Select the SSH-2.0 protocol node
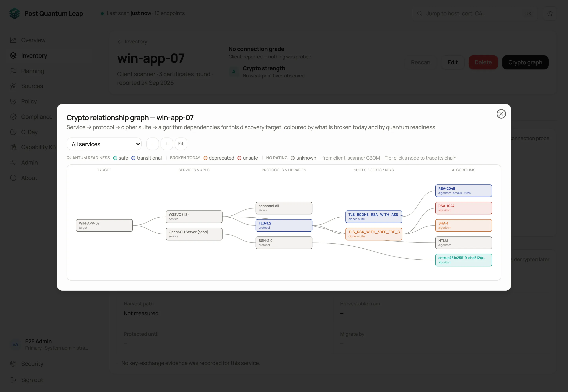The width and height of the screenshot is (568, 392). (x=284, y=243)
